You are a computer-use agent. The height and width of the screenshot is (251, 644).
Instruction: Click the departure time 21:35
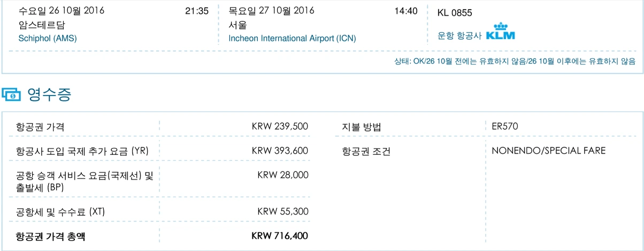196,11
